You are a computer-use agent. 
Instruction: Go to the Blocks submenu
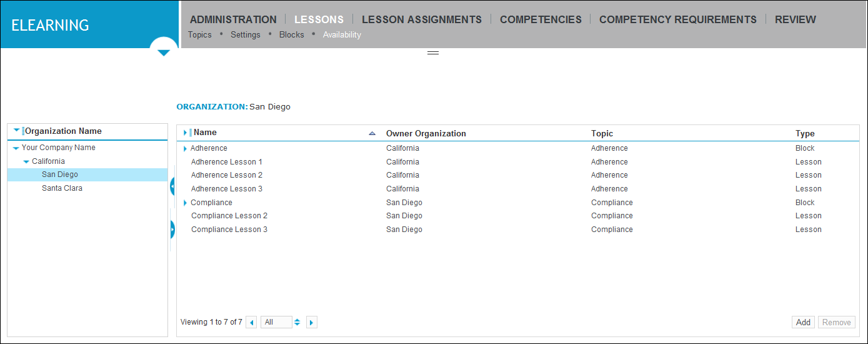(x=292, y=35)
